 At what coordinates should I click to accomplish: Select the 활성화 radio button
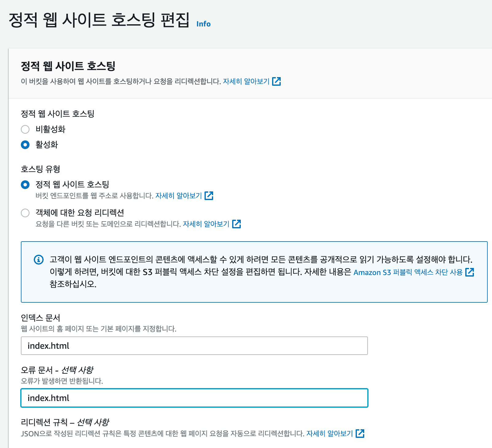[x=25, y=145]
